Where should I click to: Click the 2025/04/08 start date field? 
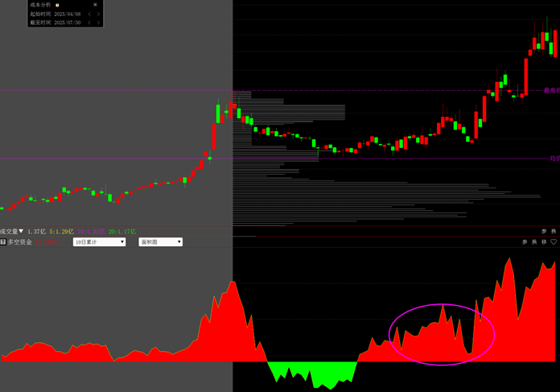click(68, 14)
